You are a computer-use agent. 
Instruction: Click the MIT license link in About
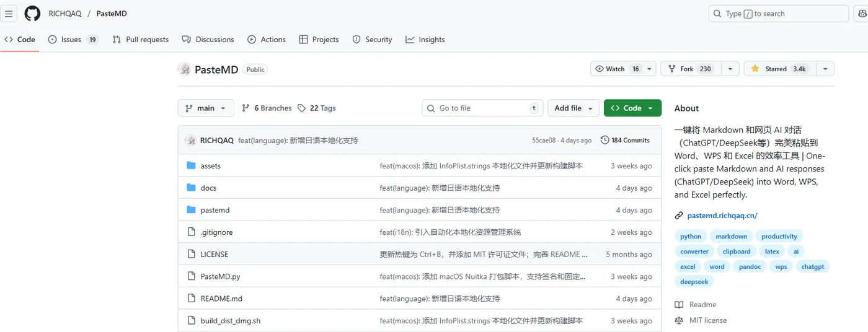[701, 320]
